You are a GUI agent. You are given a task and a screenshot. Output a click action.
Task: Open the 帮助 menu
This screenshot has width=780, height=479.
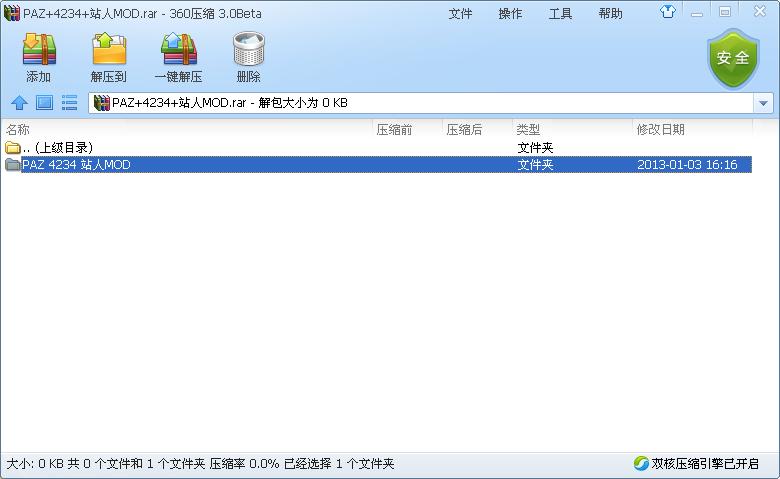point(611,14)
